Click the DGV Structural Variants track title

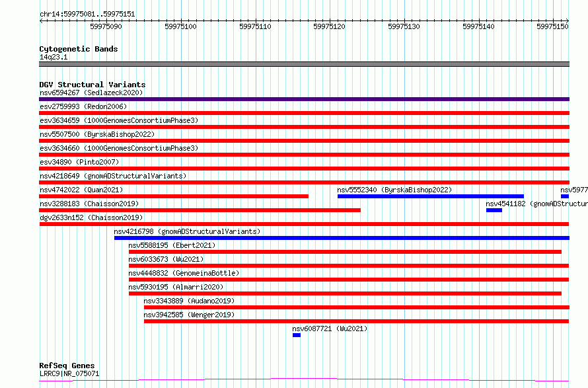point(92,85)
